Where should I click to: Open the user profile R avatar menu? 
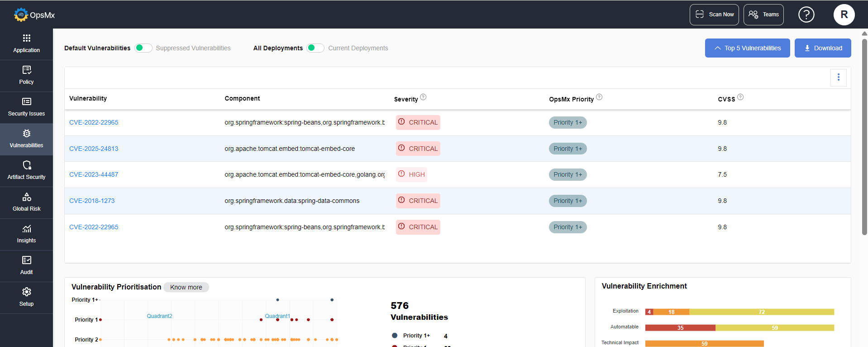point(844,14)
